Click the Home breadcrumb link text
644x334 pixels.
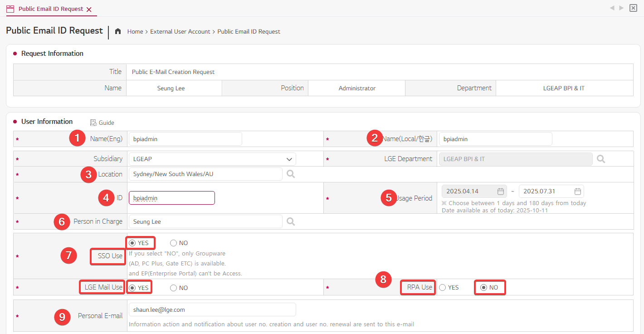(x=135, y=32)
